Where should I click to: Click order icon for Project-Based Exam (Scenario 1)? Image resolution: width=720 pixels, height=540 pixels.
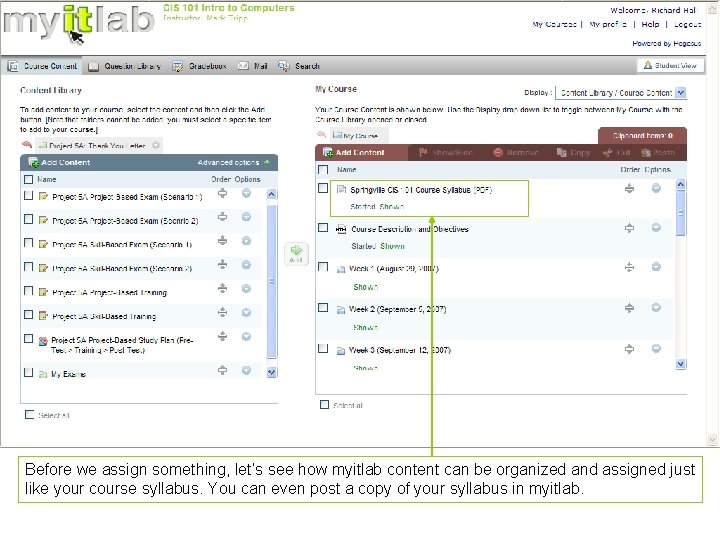point(222,193)
